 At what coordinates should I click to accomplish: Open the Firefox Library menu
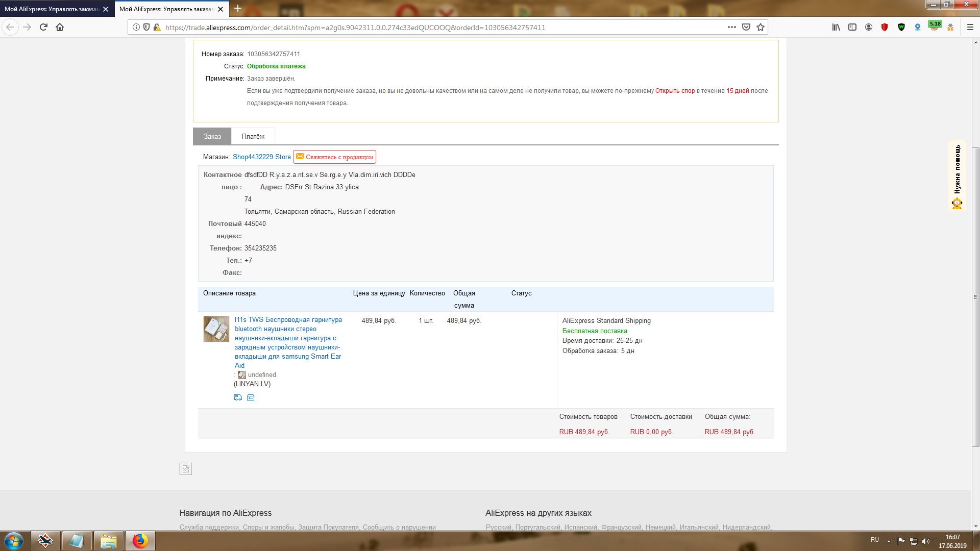pos(836,27)
